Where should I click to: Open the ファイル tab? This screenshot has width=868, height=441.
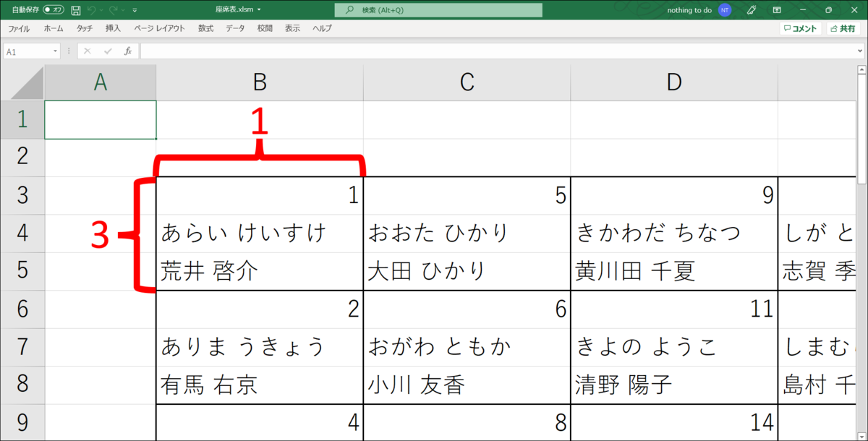click(19, 28)
